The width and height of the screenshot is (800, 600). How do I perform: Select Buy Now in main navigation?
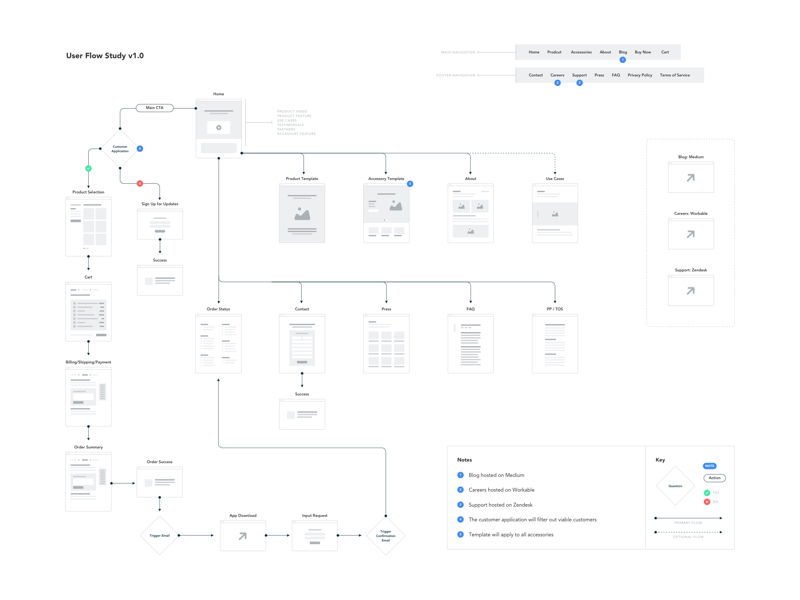642,52
